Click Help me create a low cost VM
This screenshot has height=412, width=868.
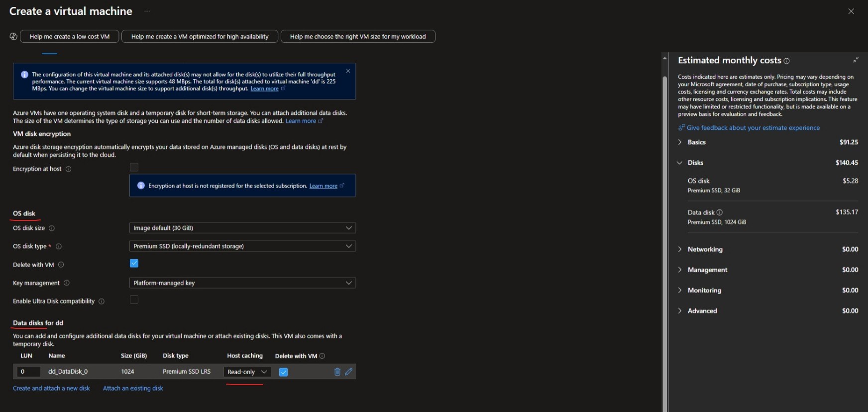[x=70, y=36]
